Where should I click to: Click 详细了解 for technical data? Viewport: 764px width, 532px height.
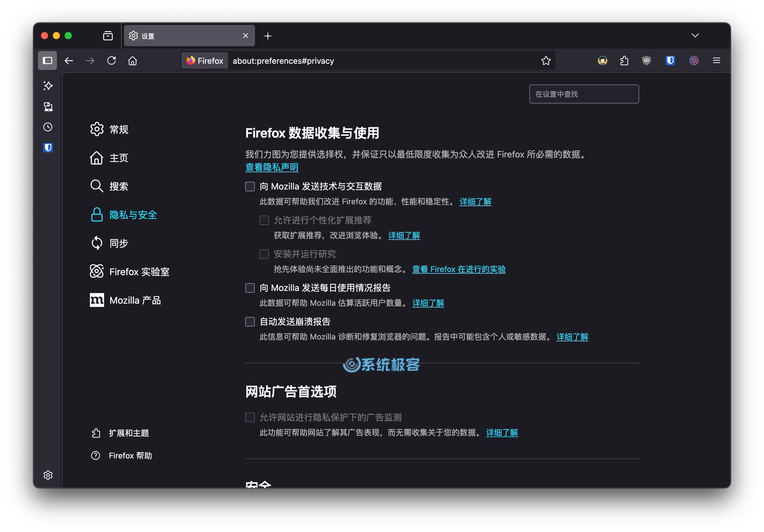(475, 202)
